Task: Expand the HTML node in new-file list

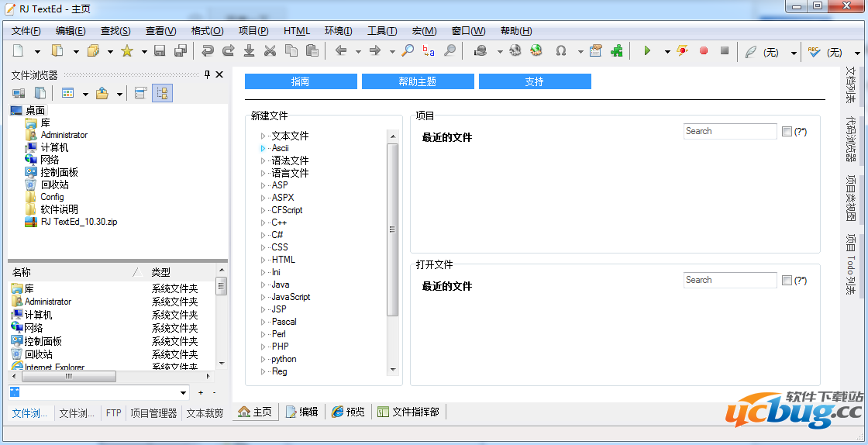Action: [263, 260]
